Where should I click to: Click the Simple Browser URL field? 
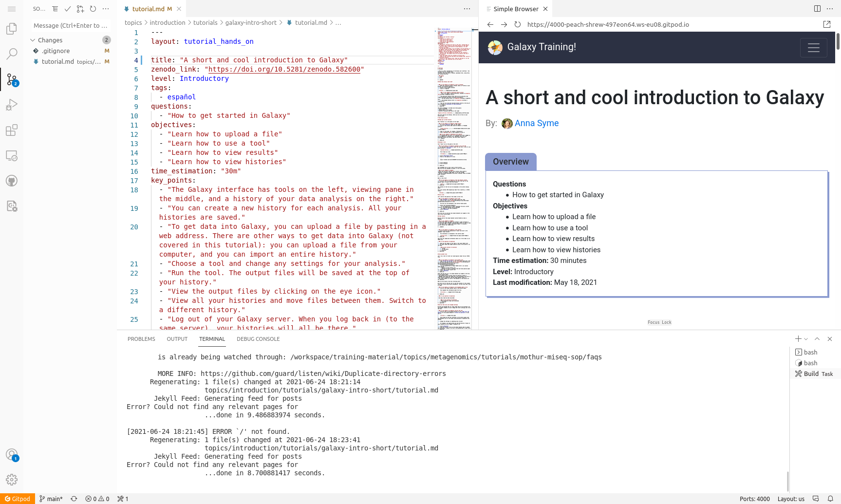(672, 24)
